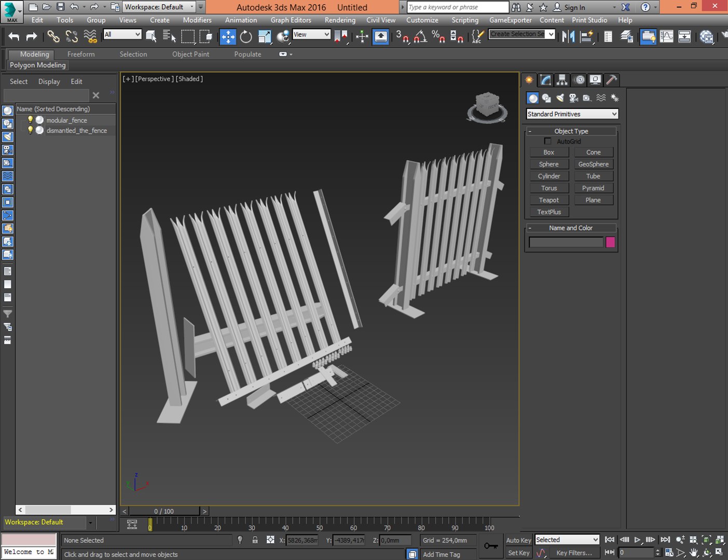Click the time slider showing 0 / 100
This screenshot has height=560, width=728.
tap(164, 511)
